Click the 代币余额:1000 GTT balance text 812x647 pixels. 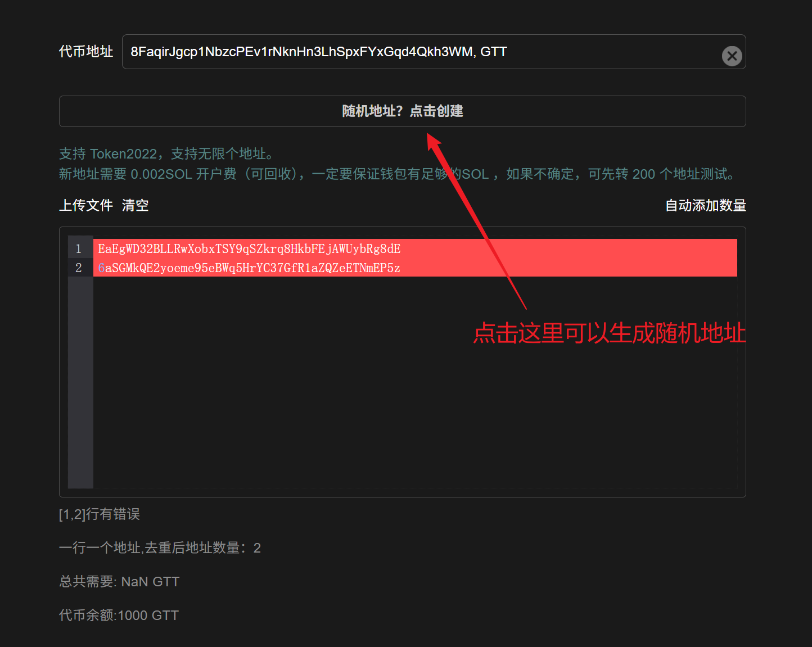tap(119, 616)
